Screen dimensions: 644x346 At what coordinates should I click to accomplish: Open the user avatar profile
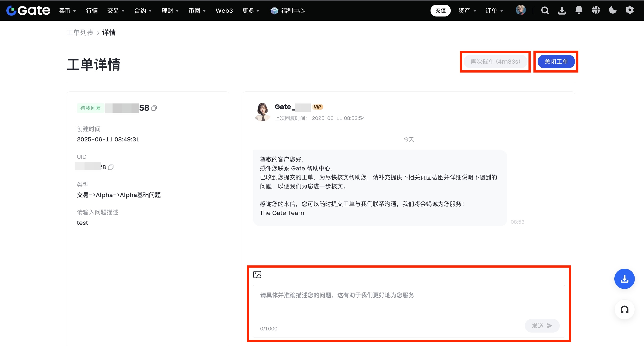click(520, 10)
